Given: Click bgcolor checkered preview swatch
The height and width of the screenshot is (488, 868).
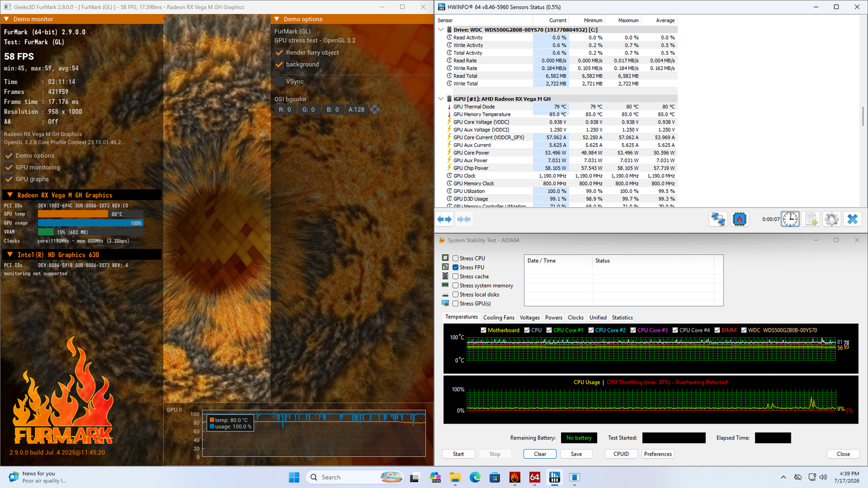Looking at the screenshot, I should coord(374,110).
